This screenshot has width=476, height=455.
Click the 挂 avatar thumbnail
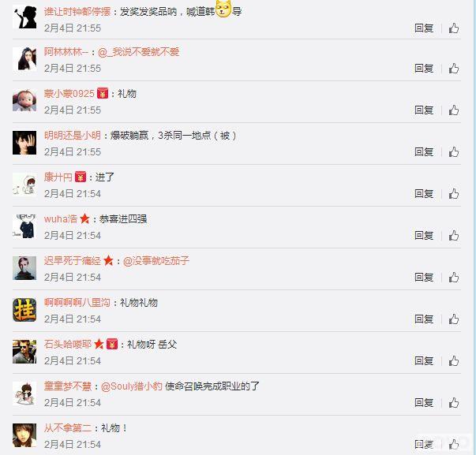click(x=24, y=310)
